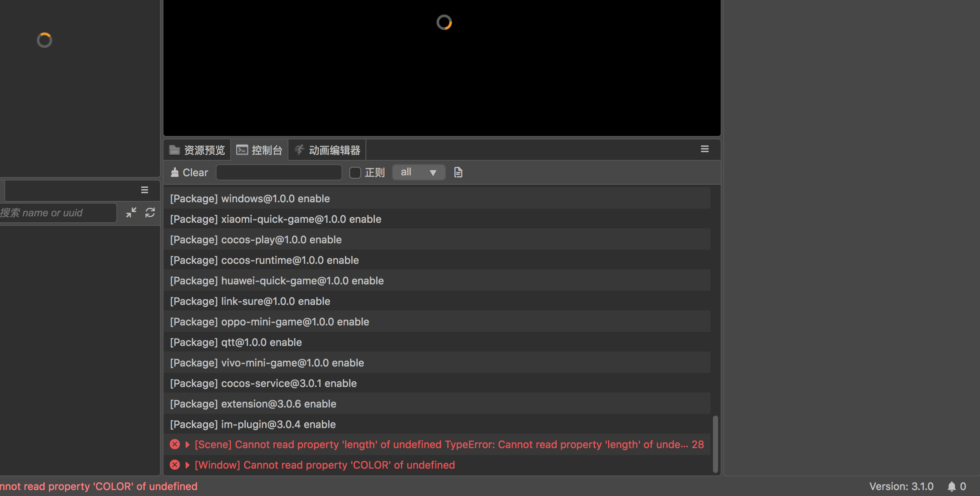Click the collapse-all arrows icon
The image size is (980, 496).
131,213
